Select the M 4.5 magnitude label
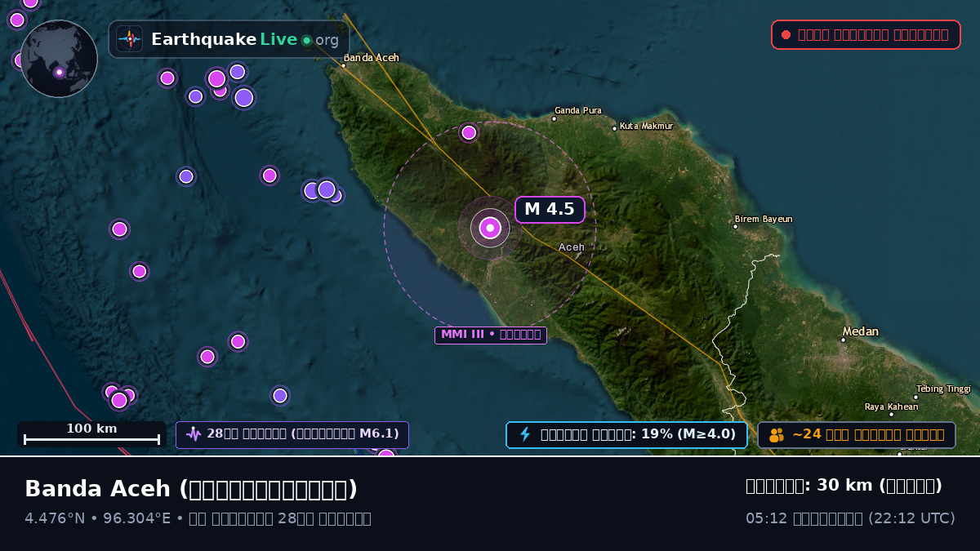 (x=550, y=210)
